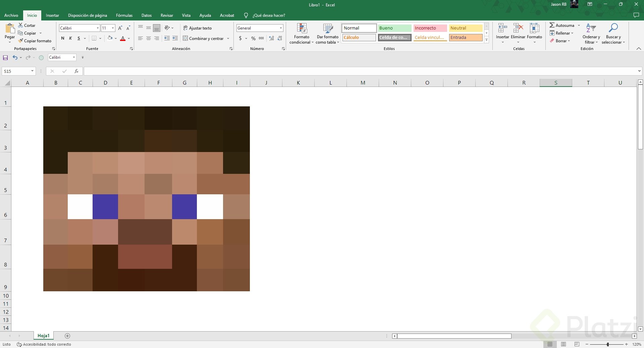Decrease decimal places
The width and height of the screenshot is (644, 348).
click(x=280, y=38)
